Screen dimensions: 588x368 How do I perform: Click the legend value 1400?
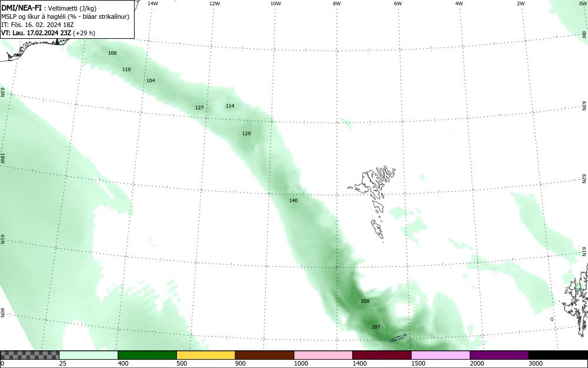[359, 363]
